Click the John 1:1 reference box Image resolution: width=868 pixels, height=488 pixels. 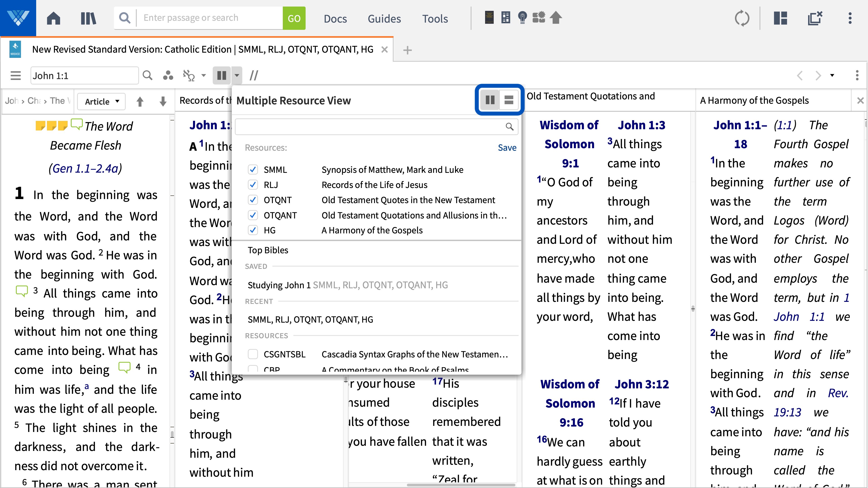[x=84, y=75]
